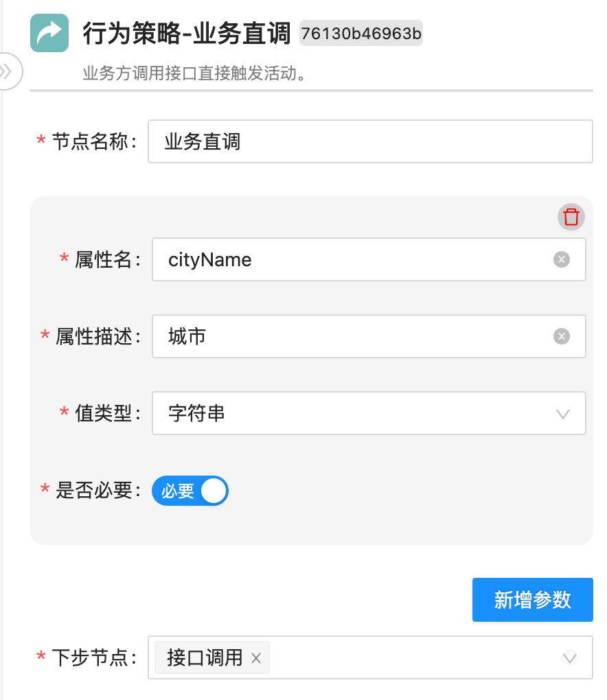Toggle the 必要 required switch

[190, 491]
